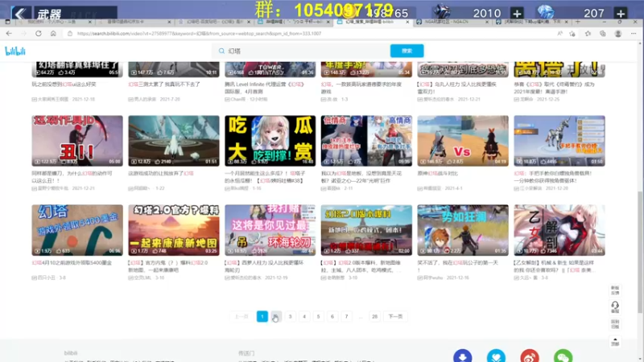This screenshot has width=644, height=362.
Task: Click the browser address bar URL
Action: point(199,34)
